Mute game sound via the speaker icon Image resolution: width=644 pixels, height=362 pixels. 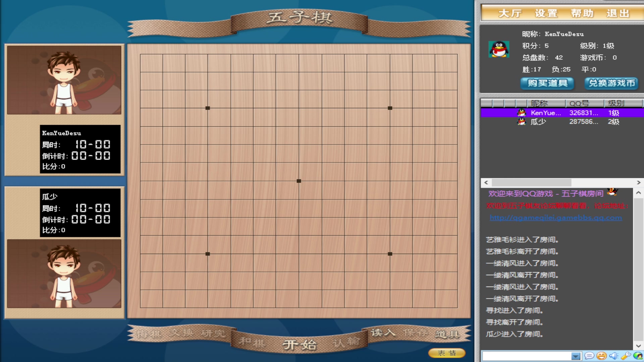(x=614, y=356)
